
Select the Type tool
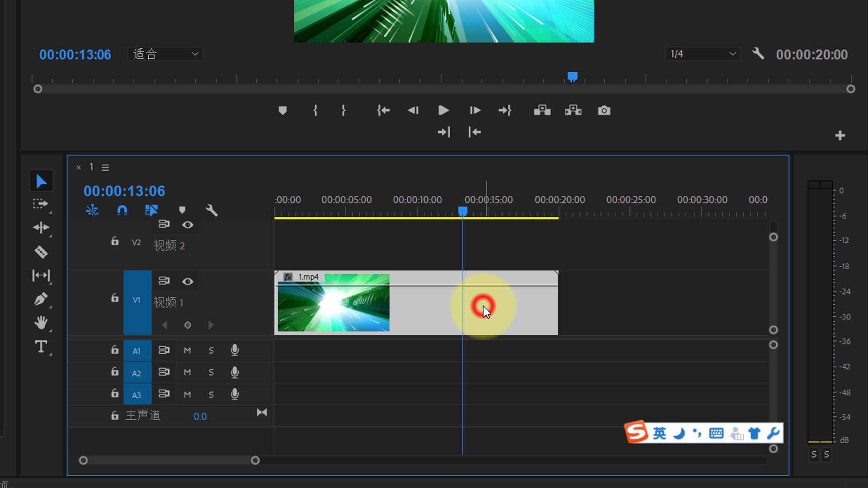tap(41, 347)
